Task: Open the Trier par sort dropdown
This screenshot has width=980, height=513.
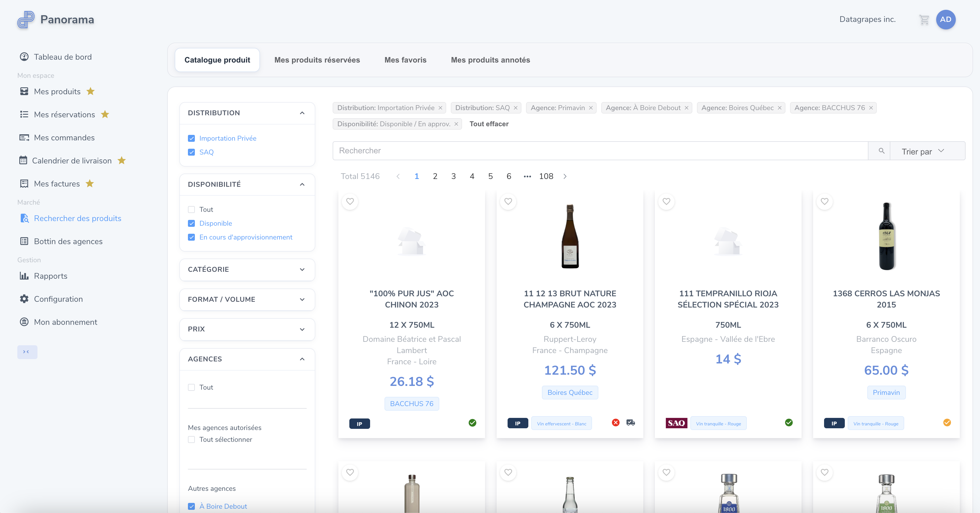Action: 927,151
